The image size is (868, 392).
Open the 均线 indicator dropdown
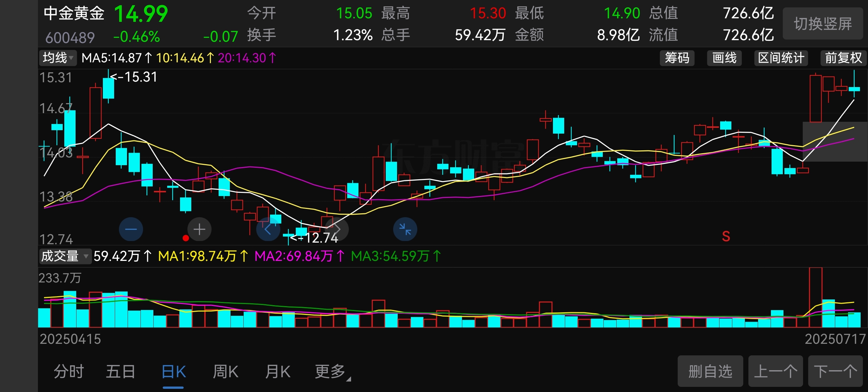point(58,58)
